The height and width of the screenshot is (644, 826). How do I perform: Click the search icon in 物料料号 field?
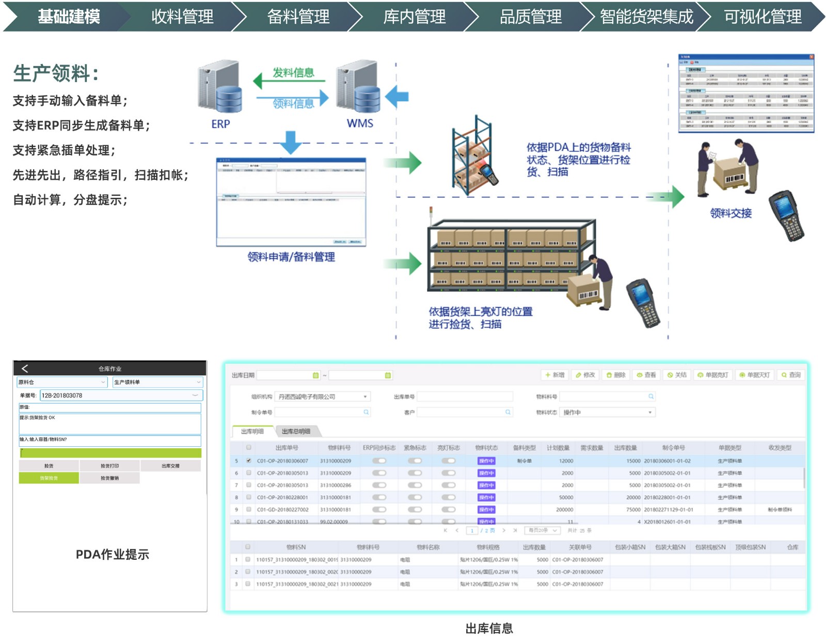pyautogui.click(x=651, y=397)
